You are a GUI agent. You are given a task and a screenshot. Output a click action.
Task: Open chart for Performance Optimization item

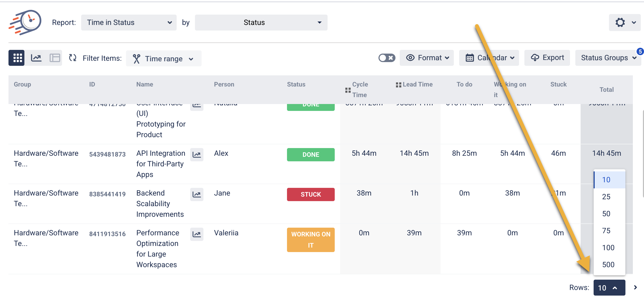pos(197,234)
